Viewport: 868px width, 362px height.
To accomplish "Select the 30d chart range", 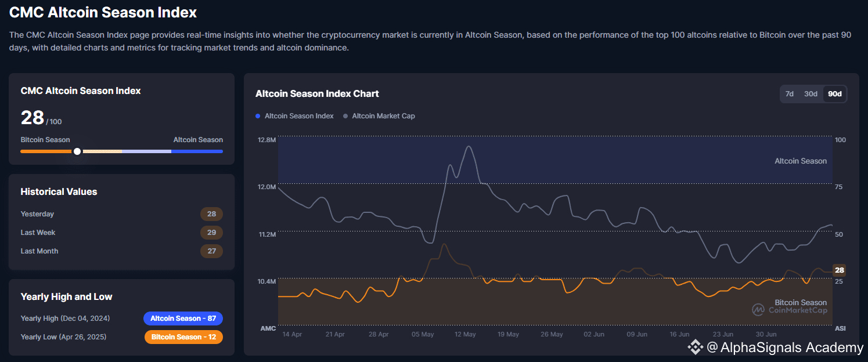I will click(x=811, y=94).
